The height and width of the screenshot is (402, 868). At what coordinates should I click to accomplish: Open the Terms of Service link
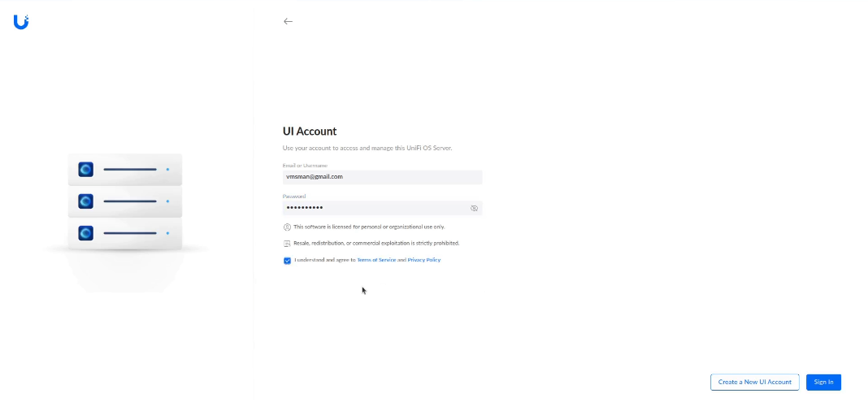[376, 260]
